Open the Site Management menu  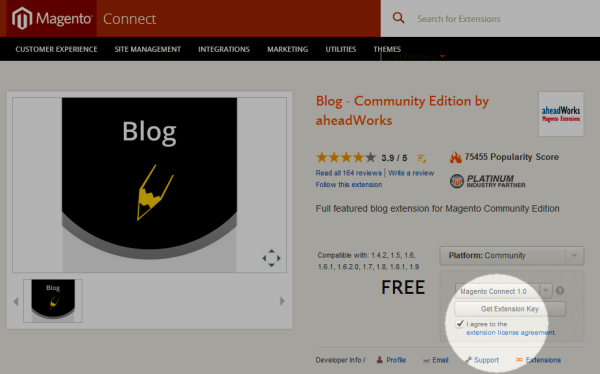click(x=147, y=49)
